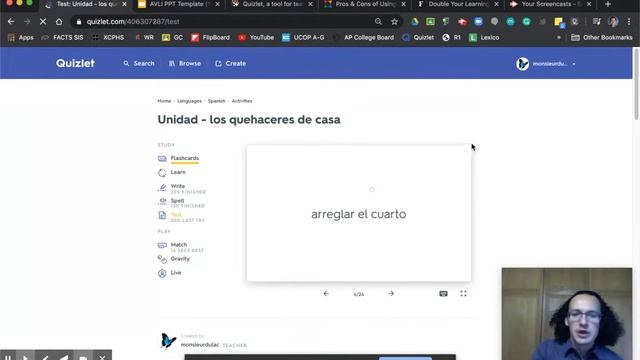Go to the next flashcard arrow
This screenshot has width=640, height=360.
pyautogui.click(x=391, y=293)
